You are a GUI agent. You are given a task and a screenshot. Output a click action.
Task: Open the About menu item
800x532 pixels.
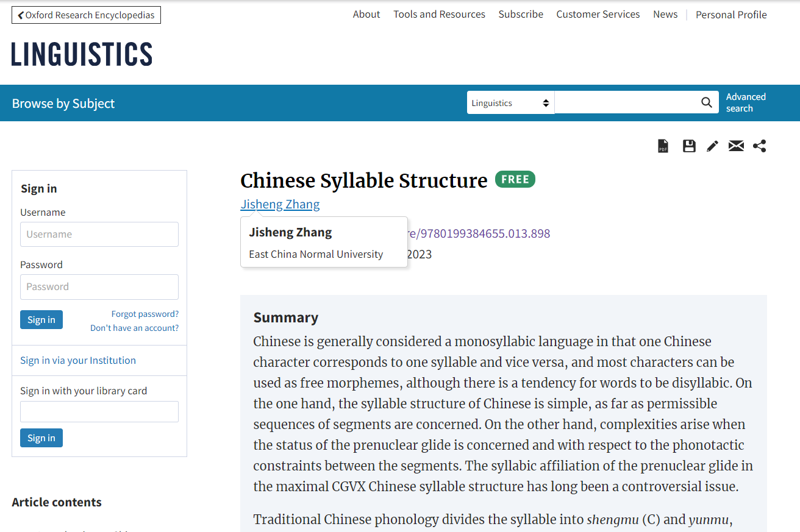[x=366, y=14]
